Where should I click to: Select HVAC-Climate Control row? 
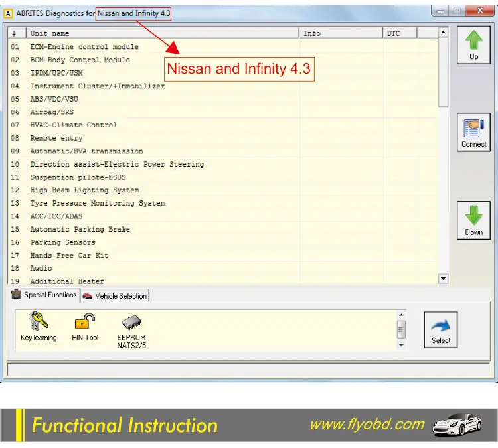tap(223, 125)
